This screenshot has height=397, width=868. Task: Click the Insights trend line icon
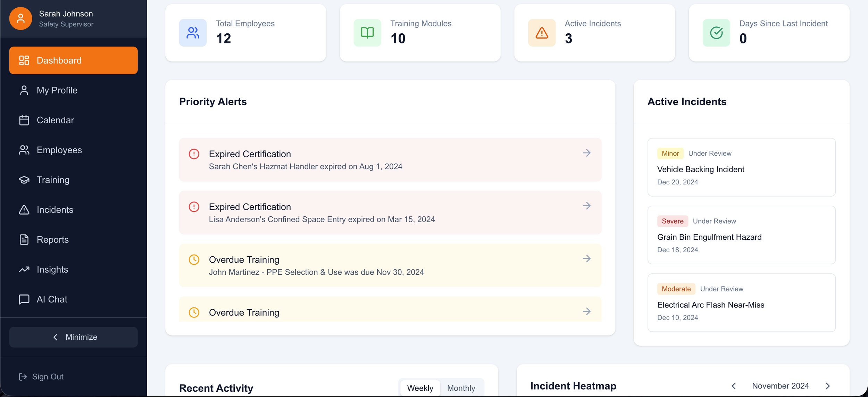tap(24, 270)
